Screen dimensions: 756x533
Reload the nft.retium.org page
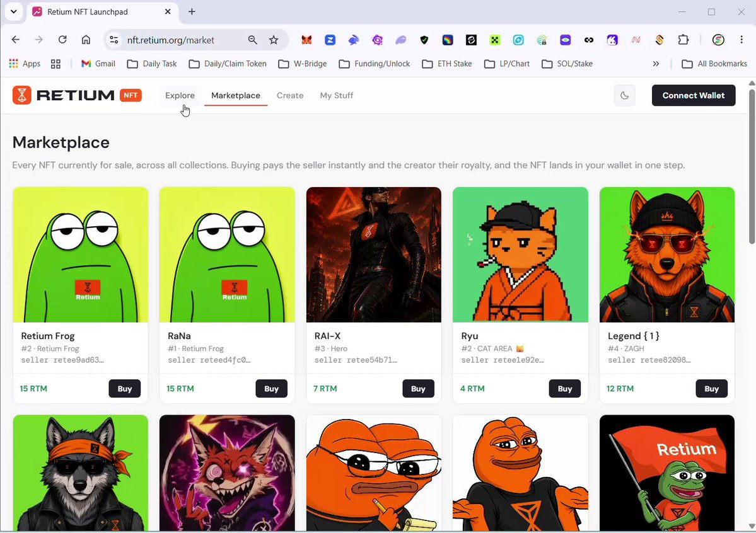click(x=62, y=40)
